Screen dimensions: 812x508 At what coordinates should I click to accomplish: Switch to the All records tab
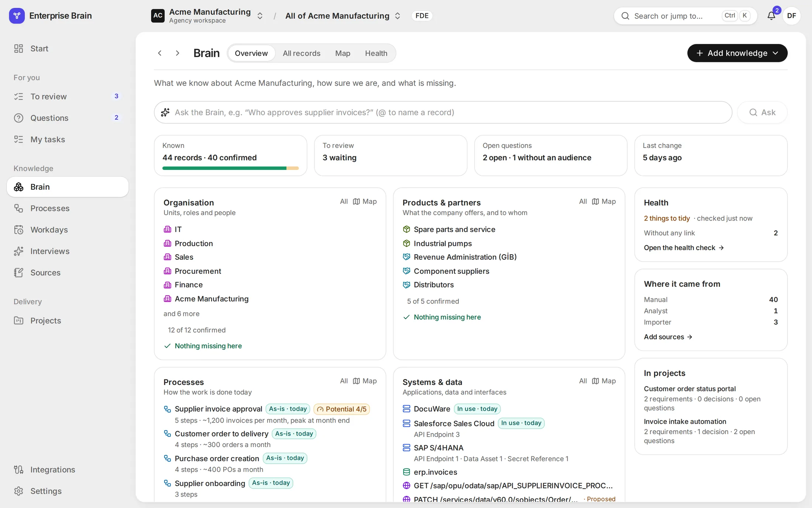[302, 53]
